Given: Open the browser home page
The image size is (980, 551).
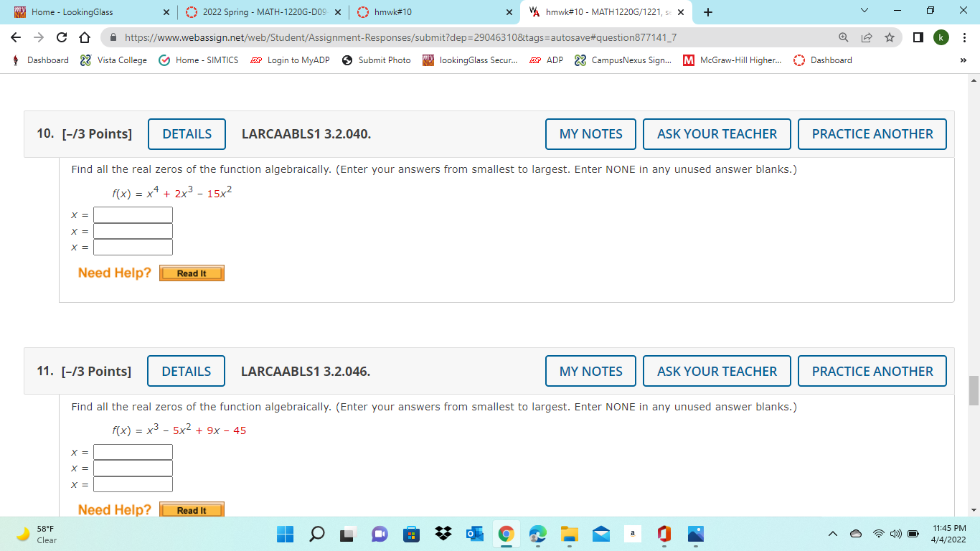Looking at the screenshot, I should click(x=84, y=37).
